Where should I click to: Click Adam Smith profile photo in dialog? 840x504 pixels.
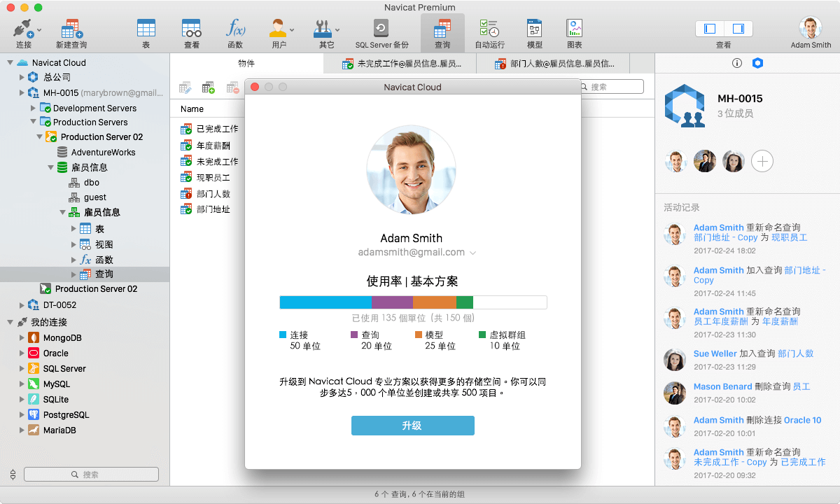click(x=412, y=170)
